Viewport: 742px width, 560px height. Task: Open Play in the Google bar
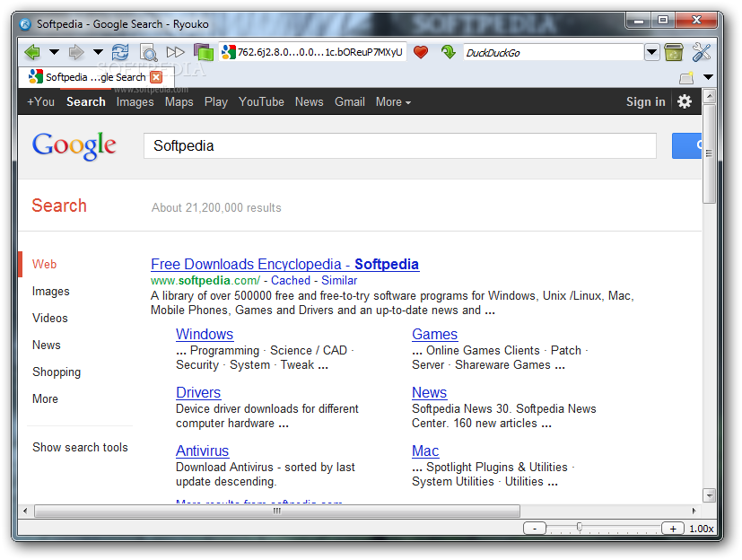[x=216, y=101]
